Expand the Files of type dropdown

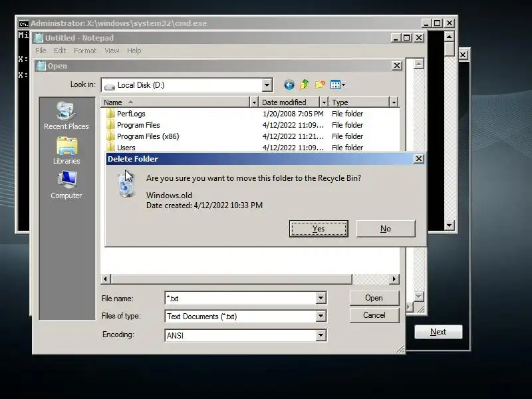[321, 317]
